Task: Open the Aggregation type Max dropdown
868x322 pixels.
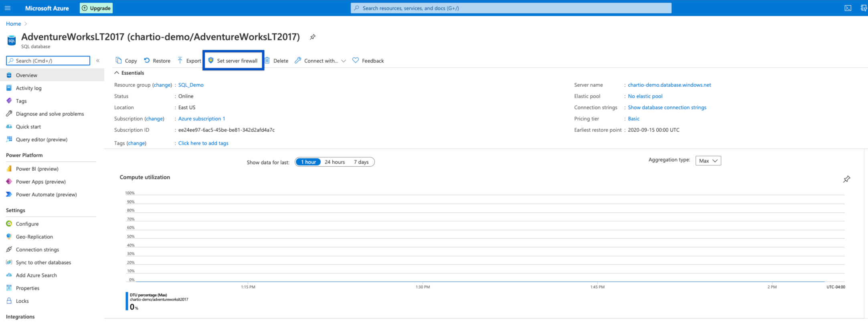Action: 708,161
